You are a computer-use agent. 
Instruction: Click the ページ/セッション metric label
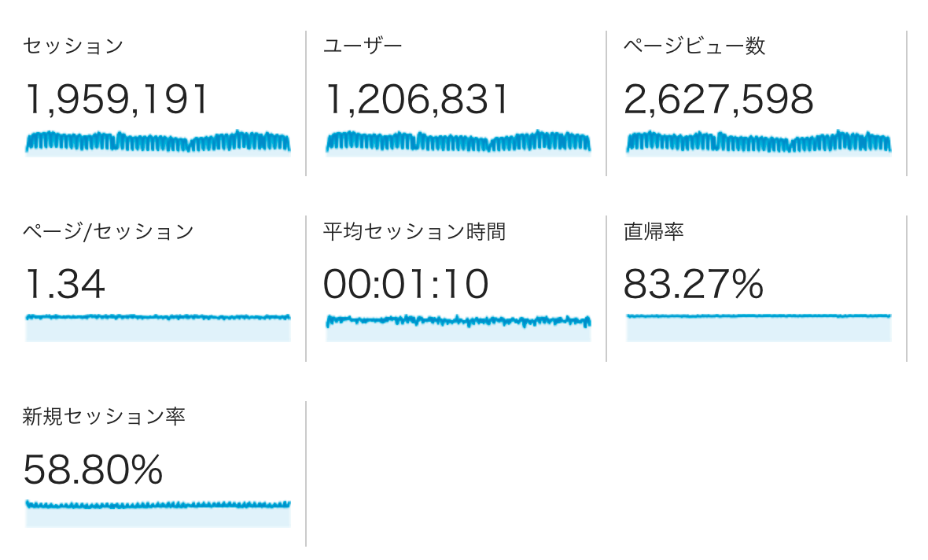pyautogui.click(x=109, y=231)
